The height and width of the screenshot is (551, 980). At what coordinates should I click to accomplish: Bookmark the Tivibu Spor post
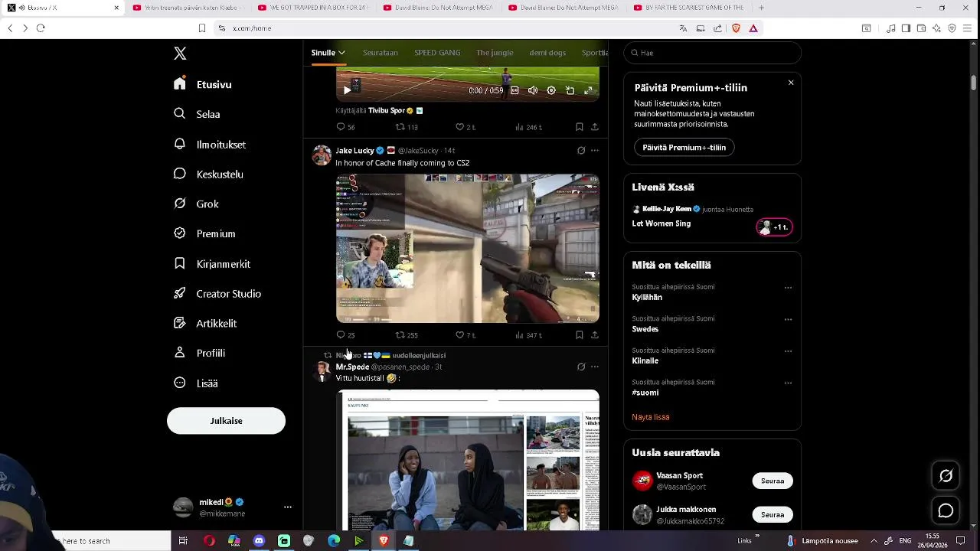pyautogui.click(x=580, y=127)
